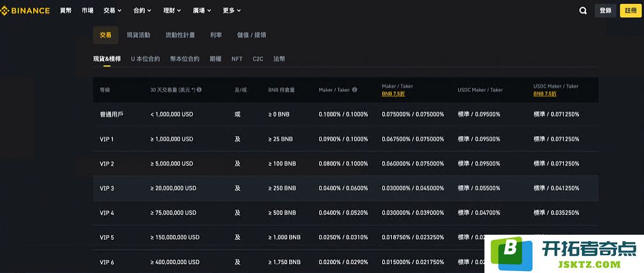Viewport: 644px width, 273px height.
Task: Click the VIP 2 level cell
Action: pos(107,164)
